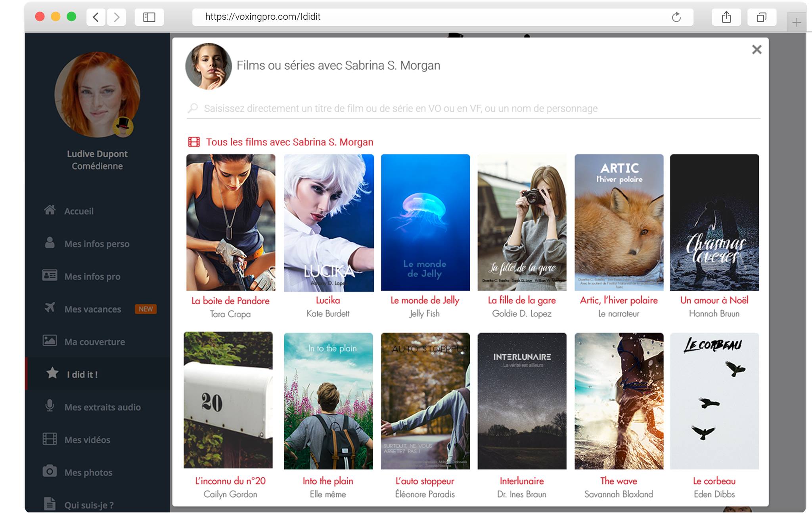Open the search input field
812x513 pixels.
(x=473, y=109)
